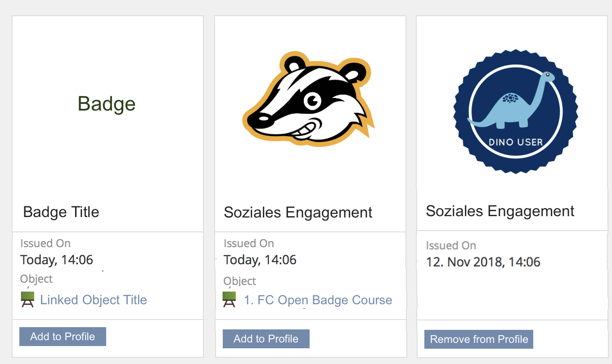Open the Linked Object Title link
612x364 pixels.
click(x=94, y=300)
